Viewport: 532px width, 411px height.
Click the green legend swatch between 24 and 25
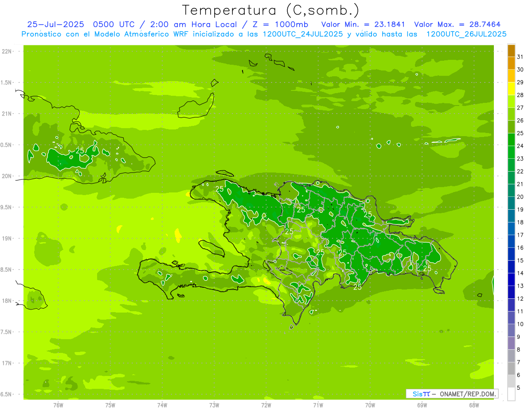tap(511, 139)
